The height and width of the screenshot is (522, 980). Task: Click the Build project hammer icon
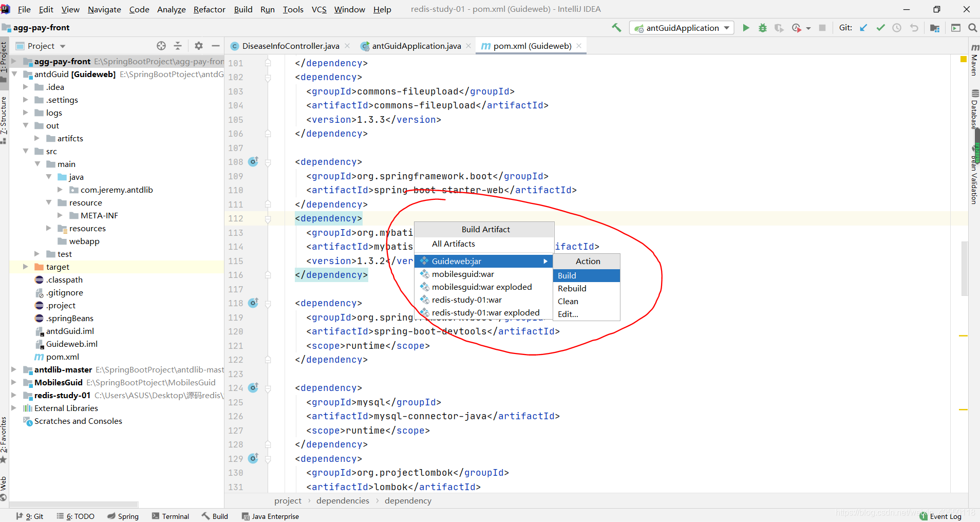tap(616, 28)
